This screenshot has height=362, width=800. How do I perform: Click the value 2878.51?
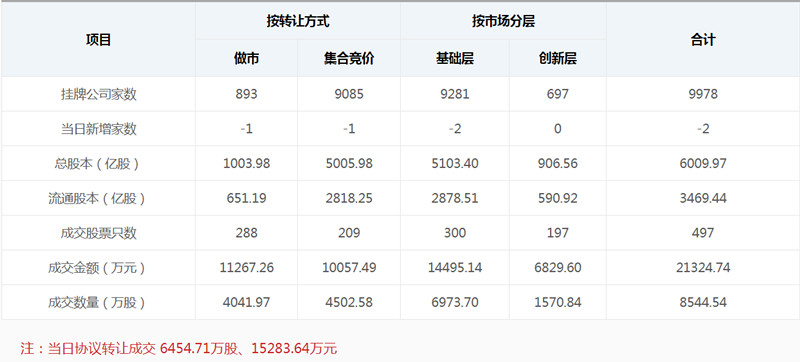click(455, 198)
